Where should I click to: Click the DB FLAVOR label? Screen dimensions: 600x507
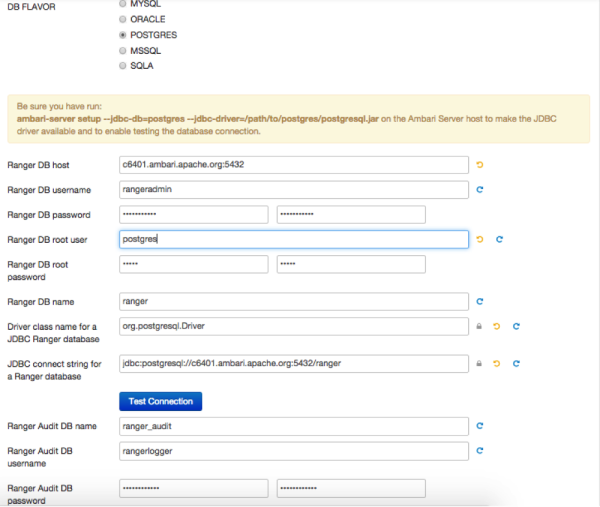[x=31, y=7]
